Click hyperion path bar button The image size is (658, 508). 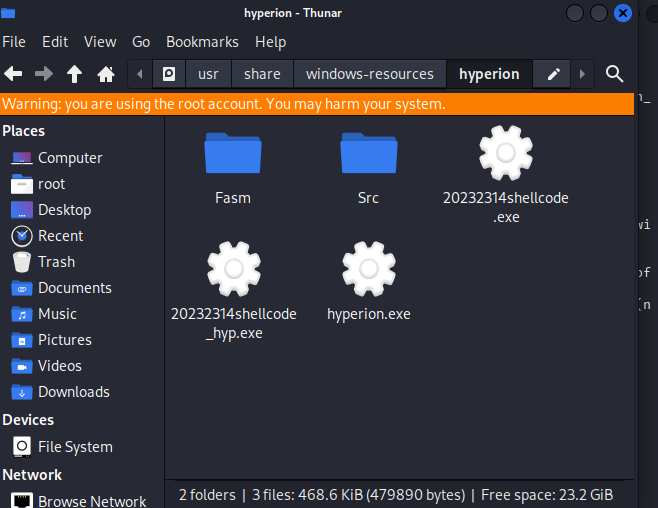489,74
